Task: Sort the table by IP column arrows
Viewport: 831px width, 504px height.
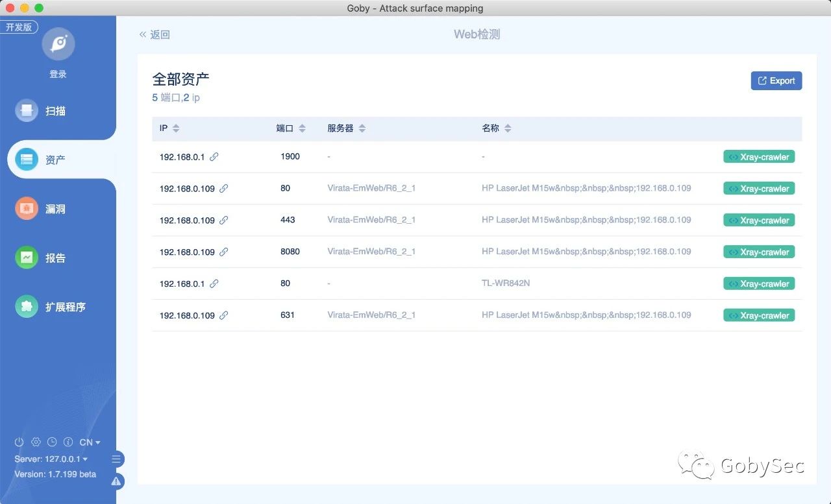Action: [x=176, y=128]
